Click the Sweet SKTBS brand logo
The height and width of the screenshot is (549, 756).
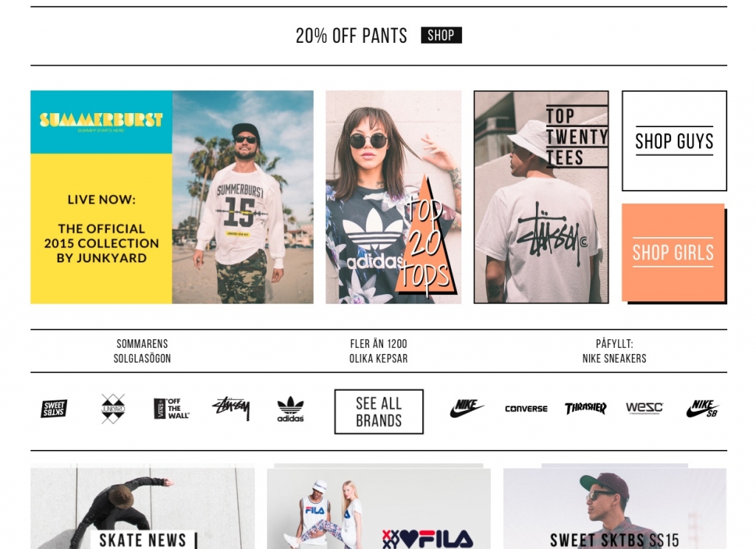click(x=54, y=409)
